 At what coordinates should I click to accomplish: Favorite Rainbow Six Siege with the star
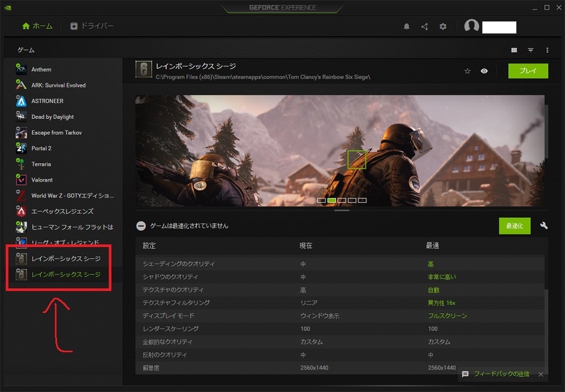(x=467, y=71)
